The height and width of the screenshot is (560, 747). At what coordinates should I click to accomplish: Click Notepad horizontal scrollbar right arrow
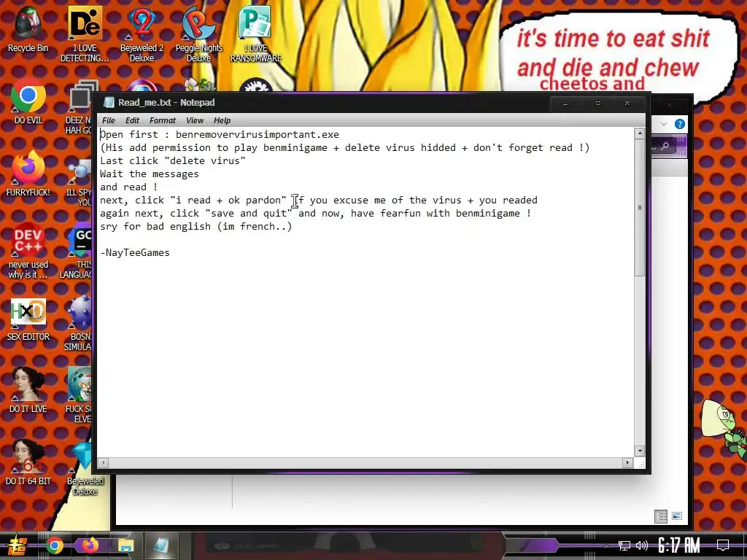click(x=627, y=462)
